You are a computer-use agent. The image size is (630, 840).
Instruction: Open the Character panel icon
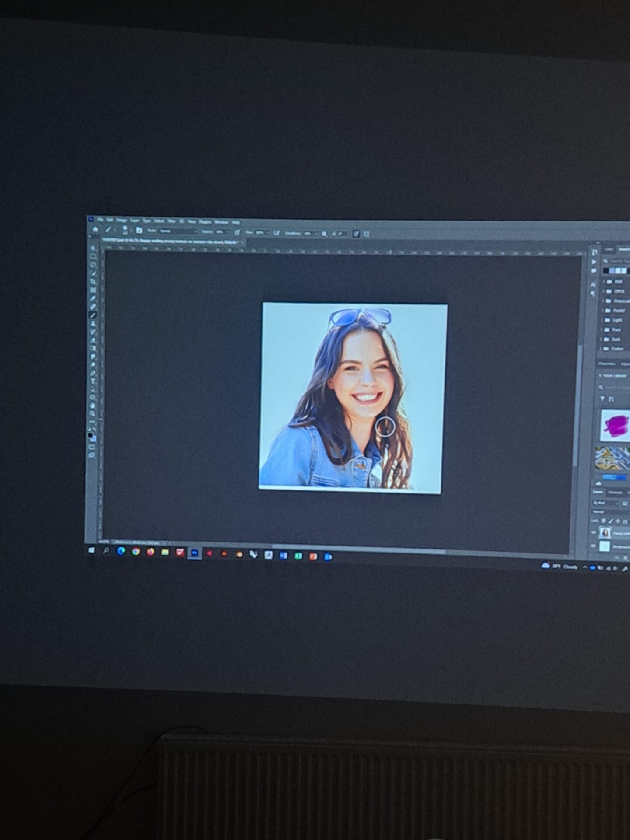point(593,284)
